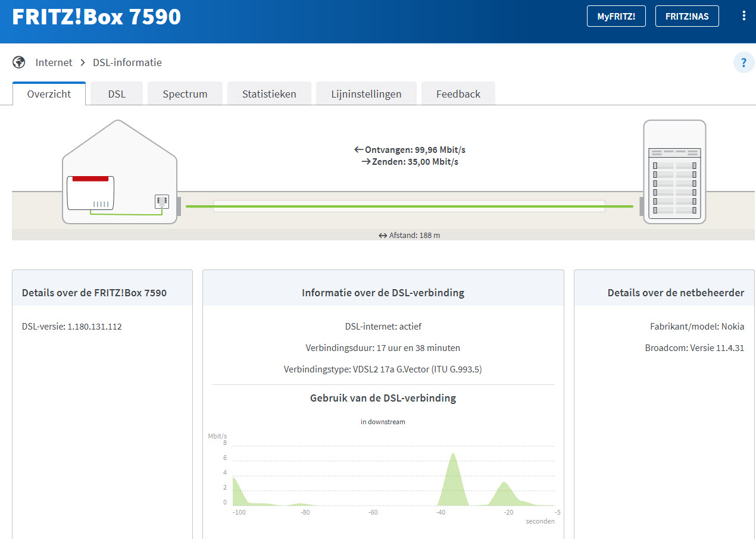
Task: Click the FRITZ!Box router icon inside the house
Action: [x=90, y=193]
